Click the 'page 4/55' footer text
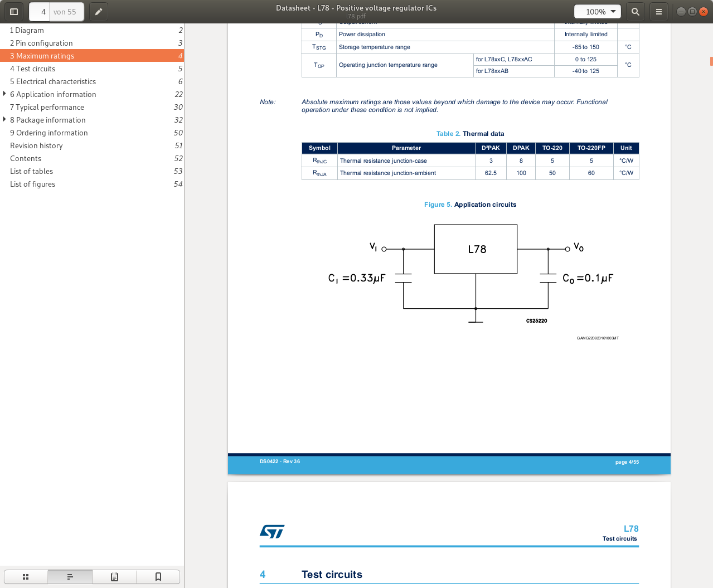This screenshot has height=588, width=713. pos(627,462)
